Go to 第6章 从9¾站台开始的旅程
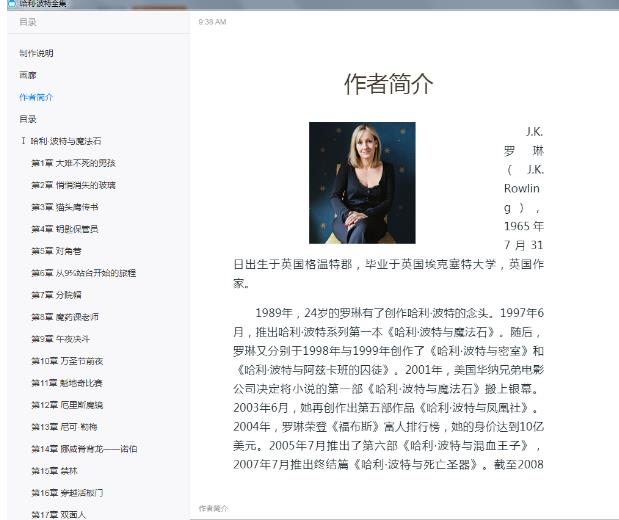 pos(84,273)
